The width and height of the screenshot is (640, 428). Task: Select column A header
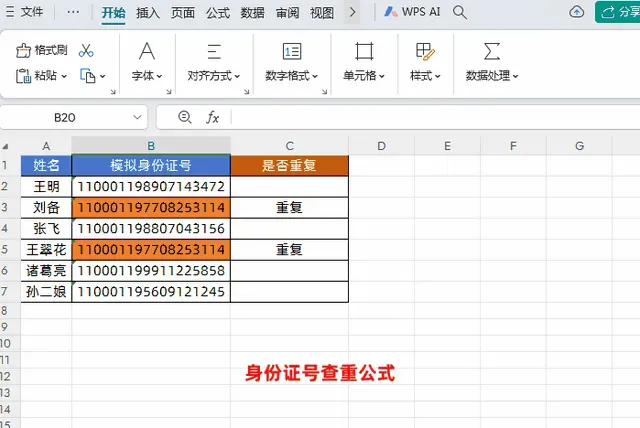pos(46,146)
